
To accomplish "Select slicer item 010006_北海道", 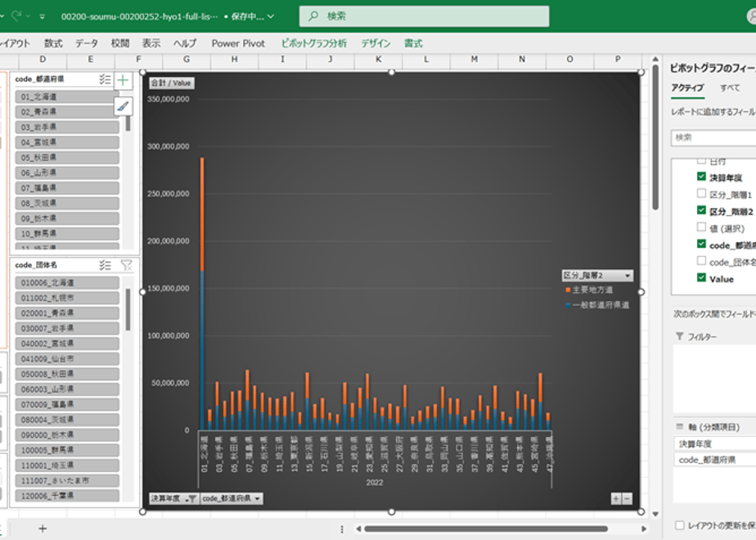I will 67,282.
